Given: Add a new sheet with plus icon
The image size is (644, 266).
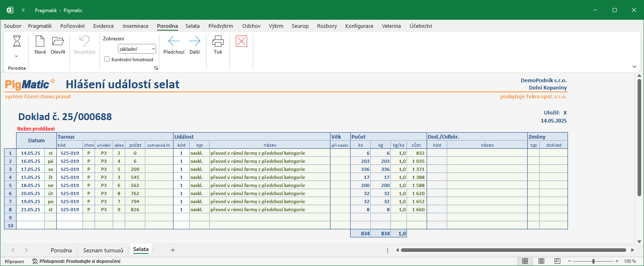Looking at the screenshot, I should [173, 250].
